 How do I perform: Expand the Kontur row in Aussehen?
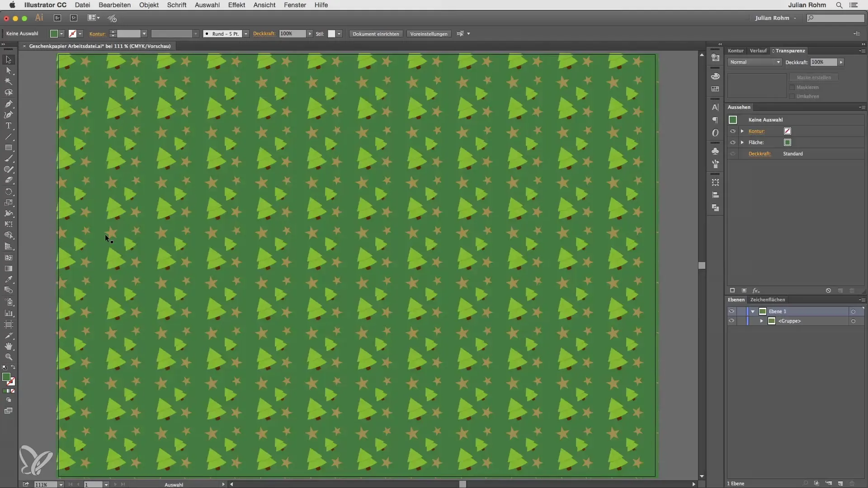(x=742, y=131)
